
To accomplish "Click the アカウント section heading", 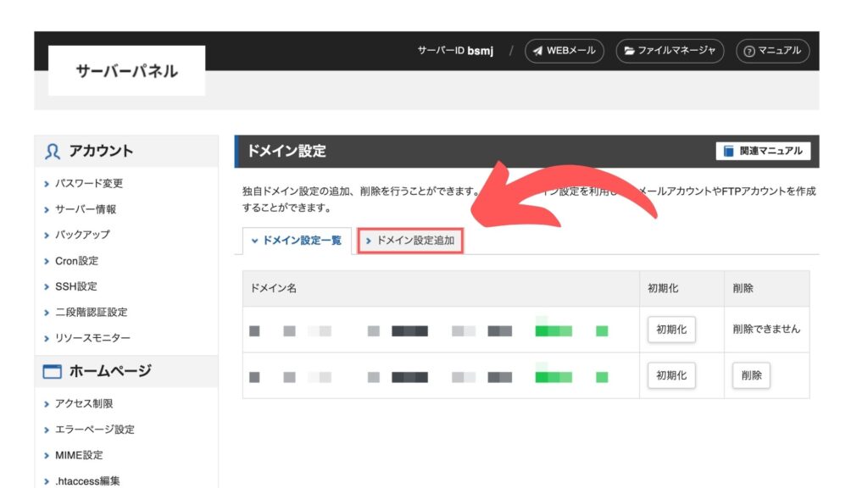I will 101,151.
